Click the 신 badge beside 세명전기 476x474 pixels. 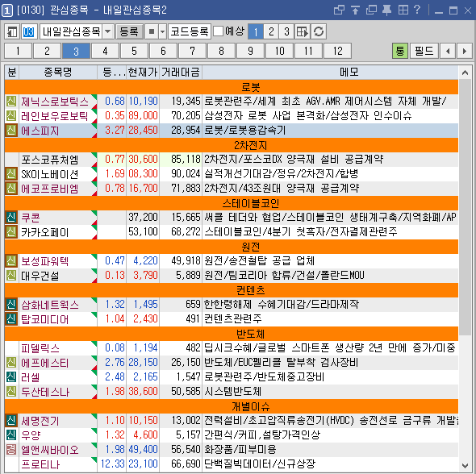pyautogui.click(x=11, y=420)
